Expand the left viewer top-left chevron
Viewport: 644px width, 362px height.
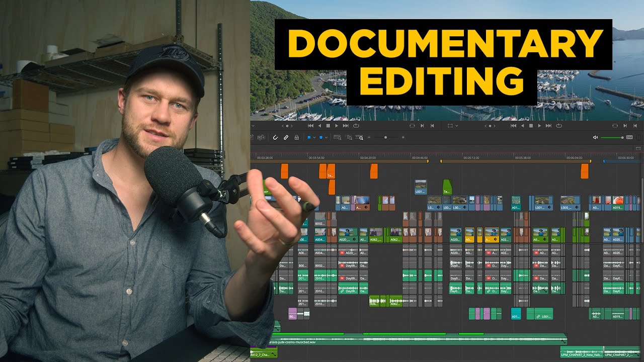253,126
